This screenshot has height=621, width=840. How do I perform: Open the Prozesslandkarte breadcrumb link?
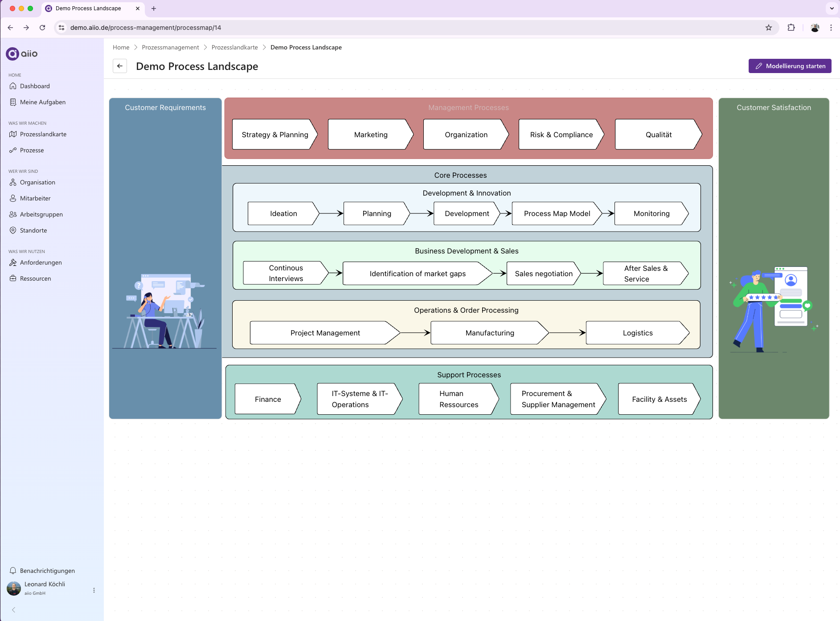coord(235,47)
